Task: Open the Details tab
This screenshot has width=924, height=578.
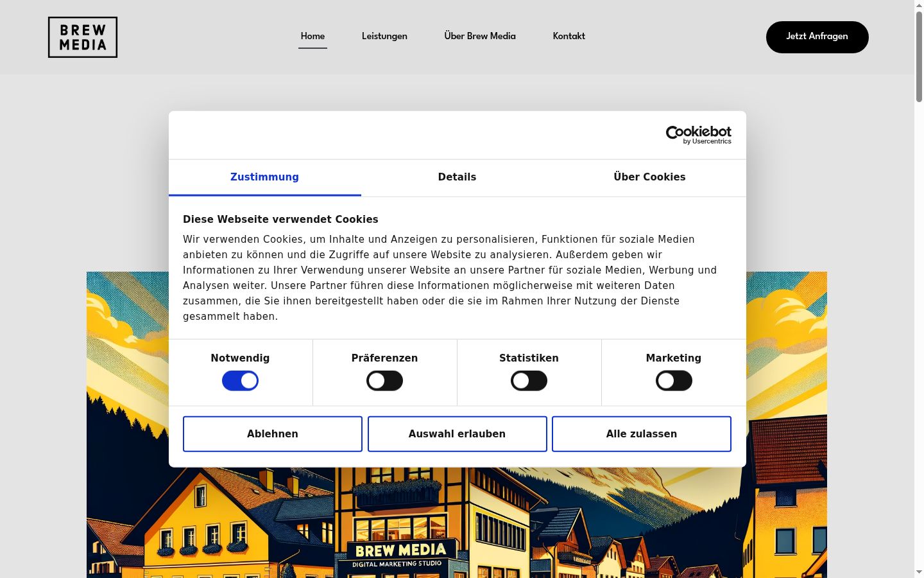Action: pyautogui.click(x=457, y=177)
